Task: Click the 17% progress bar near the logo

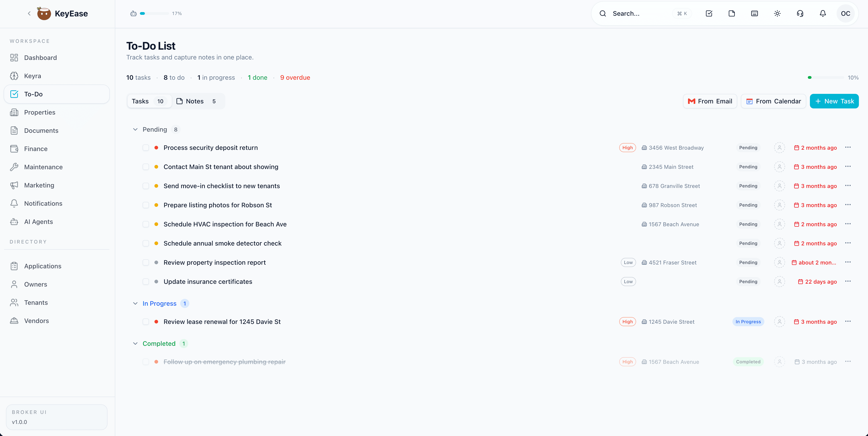Action: [x=155, y=13]
